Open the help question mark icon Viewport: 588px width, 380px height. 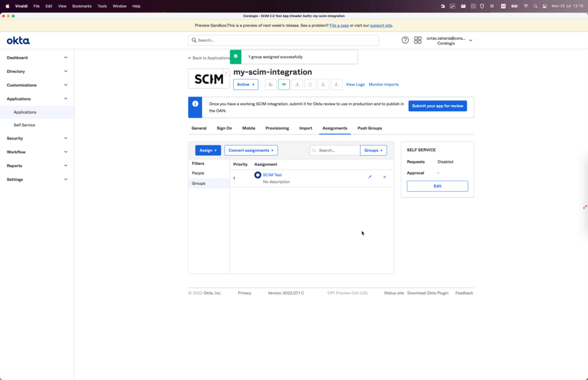pos(405,40)
